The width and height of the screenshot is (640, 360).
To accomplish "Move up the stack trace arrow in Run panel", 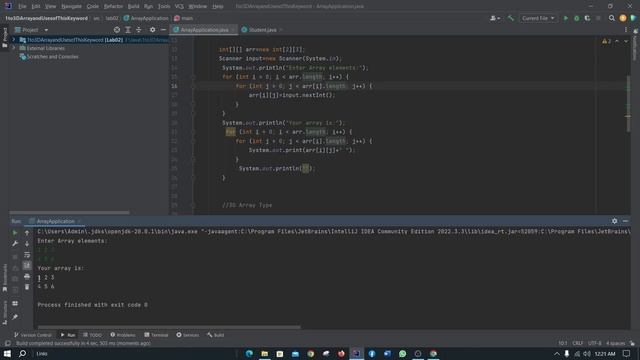I will pyautogui.click(x=27, y=233).
